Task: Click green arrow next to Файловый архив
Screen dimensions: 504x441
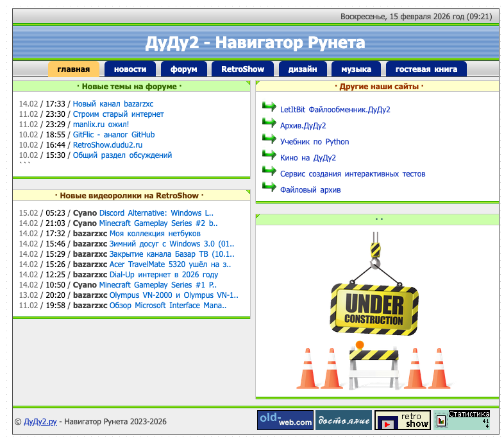Action: (269, 189)
